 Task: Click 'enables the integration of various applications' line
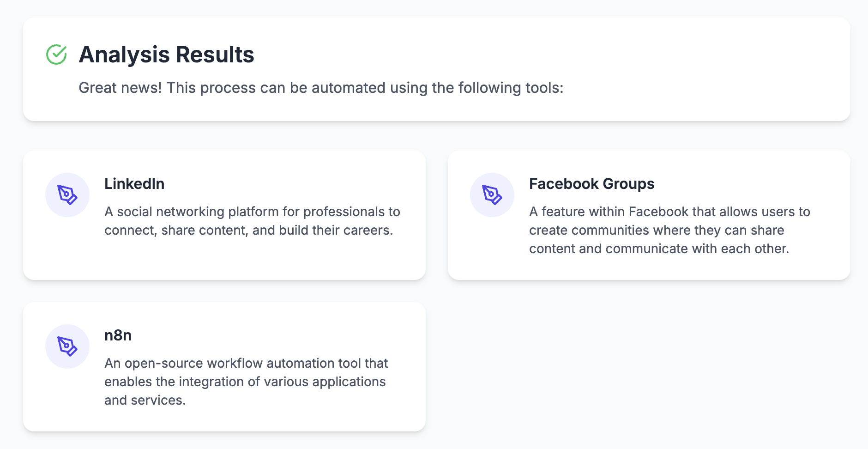click(x=245, y=382)
